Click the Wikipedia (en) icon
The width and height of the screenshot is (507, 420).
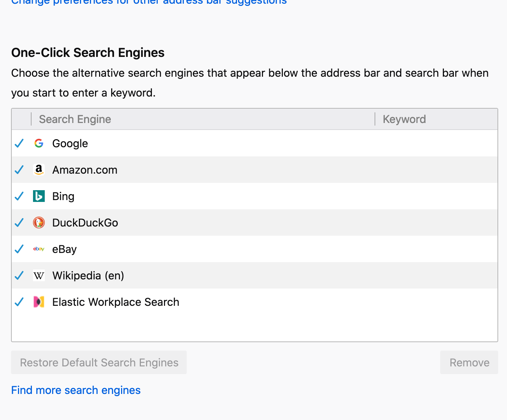click(x=39, y=275)
